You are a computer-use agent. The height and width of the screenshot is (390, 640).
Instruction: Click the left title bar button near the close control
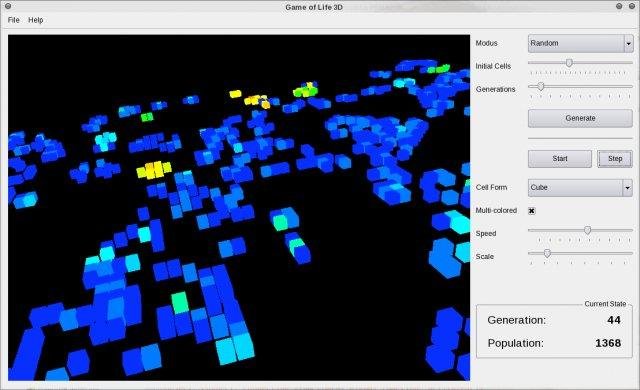(x=619, y=6)
